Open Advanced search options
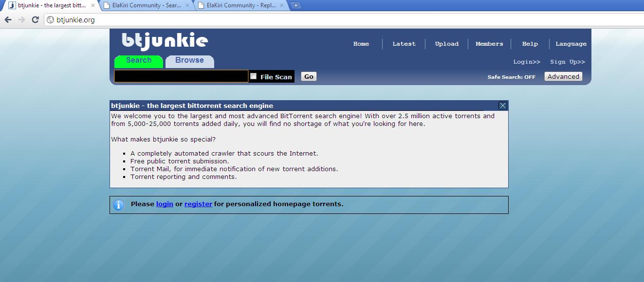Viewport: 644px width, 282px height. coord(563,76)
